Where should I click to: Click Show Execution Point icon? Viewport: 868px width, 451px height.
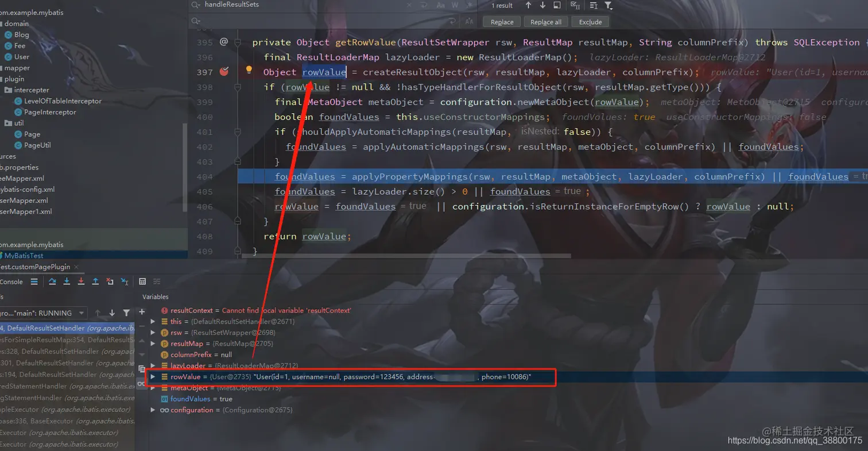pos(34,282)
